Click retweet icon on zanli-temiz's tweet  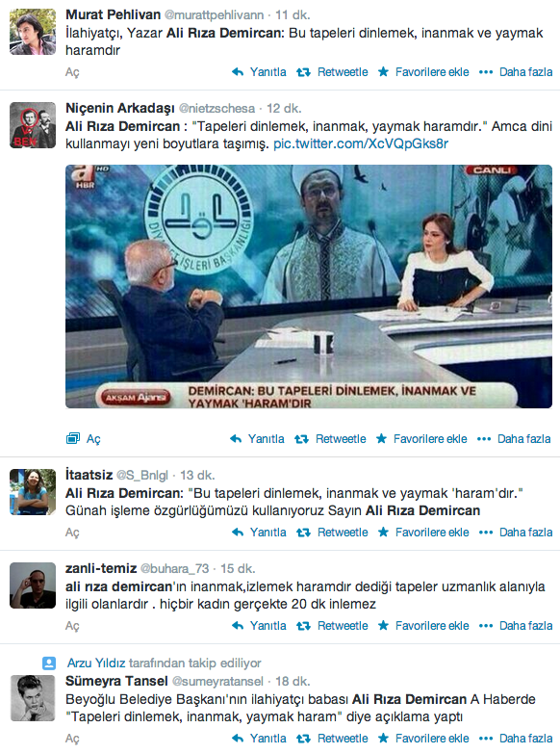(x=303, y=626)
